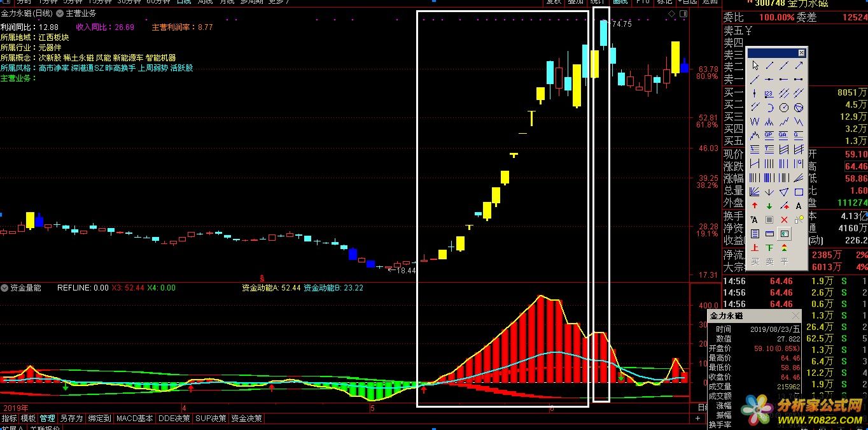Click the plus button at bottom right of chart
Viewport: 868px width, 430px height.
[x=698, y=419]
